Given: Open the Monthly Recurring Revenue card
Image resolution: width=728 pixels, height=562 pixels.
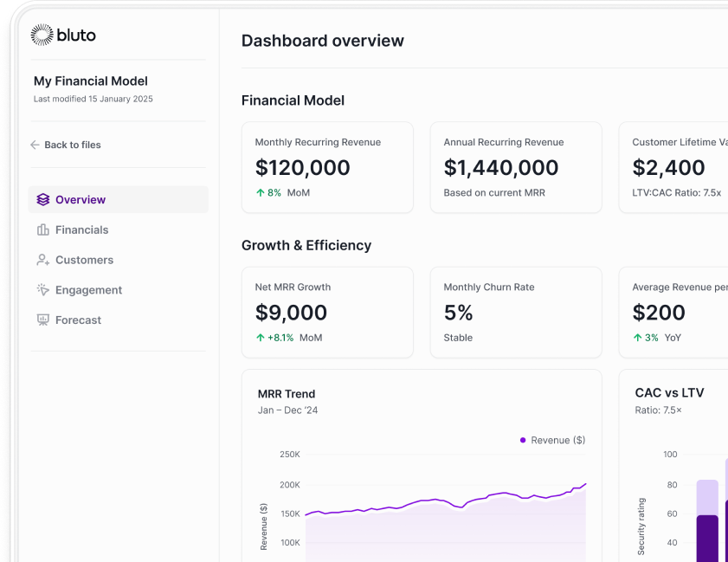Looking at the screenshot, I should coord(327,167).
